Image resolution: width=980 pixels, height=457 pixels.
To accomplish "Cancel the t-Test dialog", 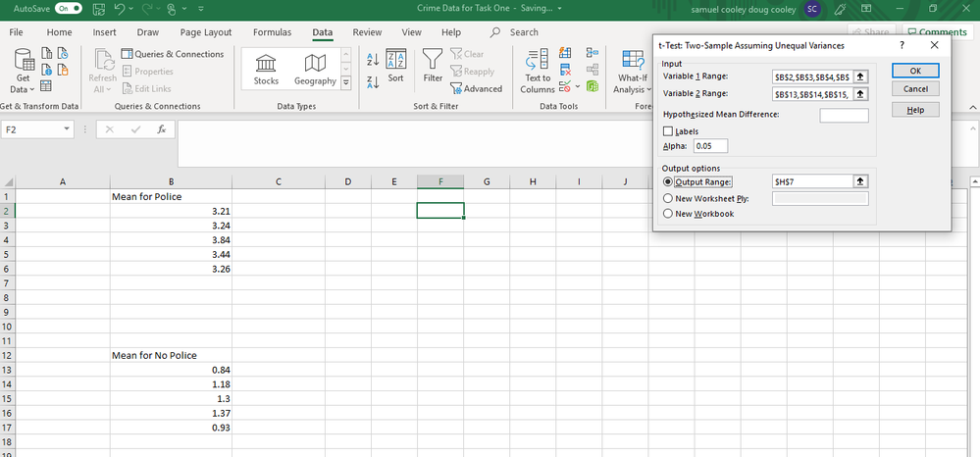I will (x=915, y=89).
